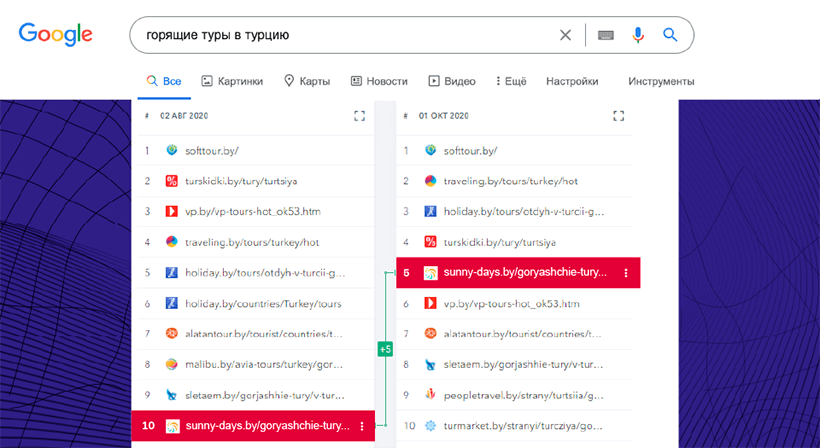Open peopletravel.by link in October list

[510, 395]
